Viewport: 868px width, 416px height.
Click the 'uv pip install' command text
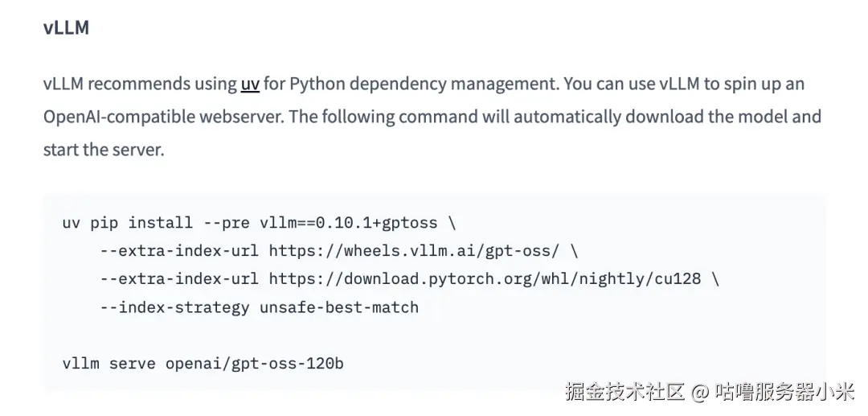(x=127, y=222)
